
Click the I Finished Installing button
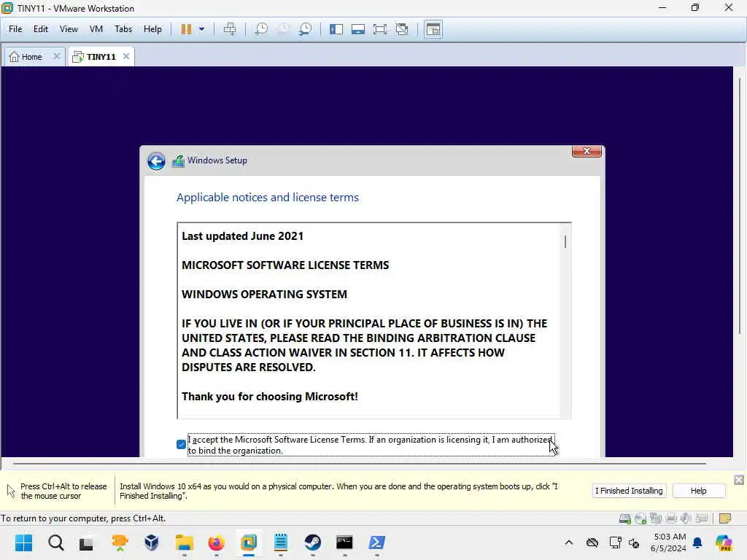[x=629, y=491]
